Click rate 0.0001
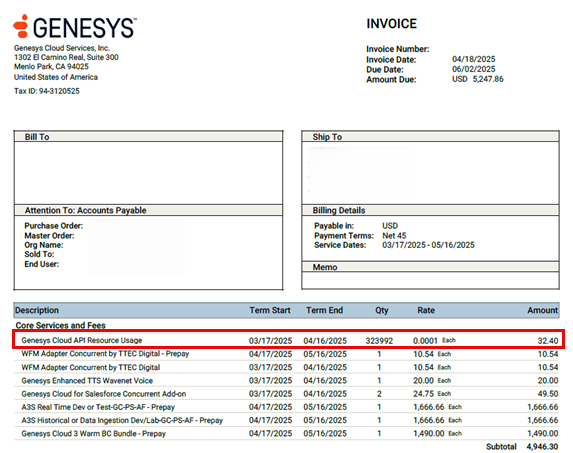Screen dimensions: 573x453 [x=425, y=341]
